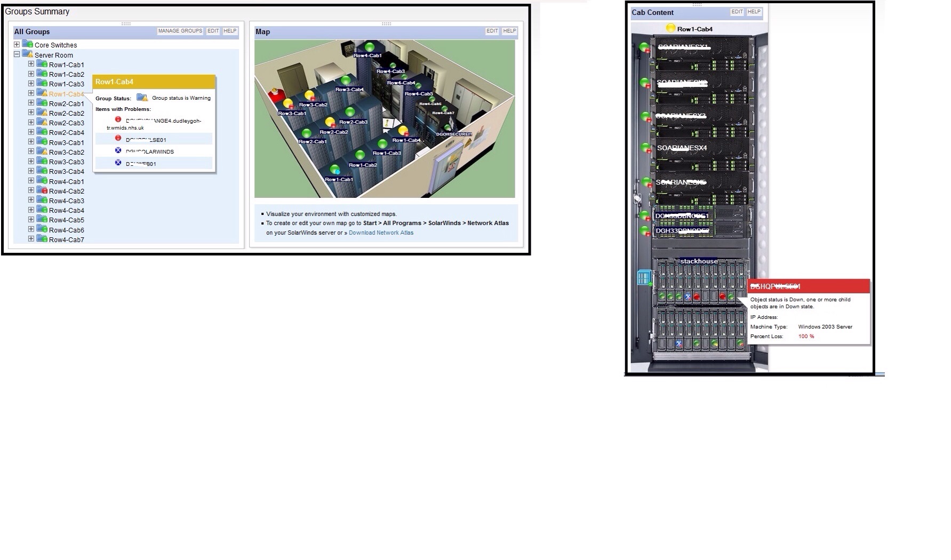Select the Core Switches label in tree
Viewport: 951px width, 560px height.
(x=55, y=45)
